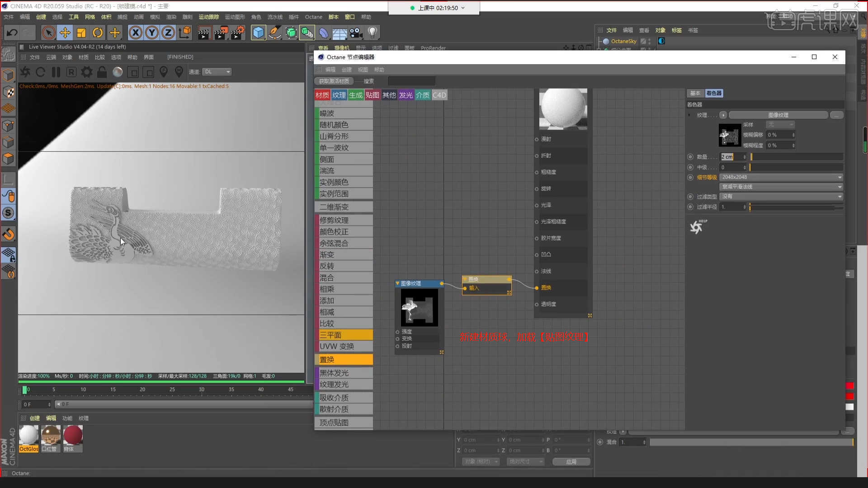Screen dimensions: 868x488
Task: Add 顶点贴图 node from list
Action: tap(344, 422)
